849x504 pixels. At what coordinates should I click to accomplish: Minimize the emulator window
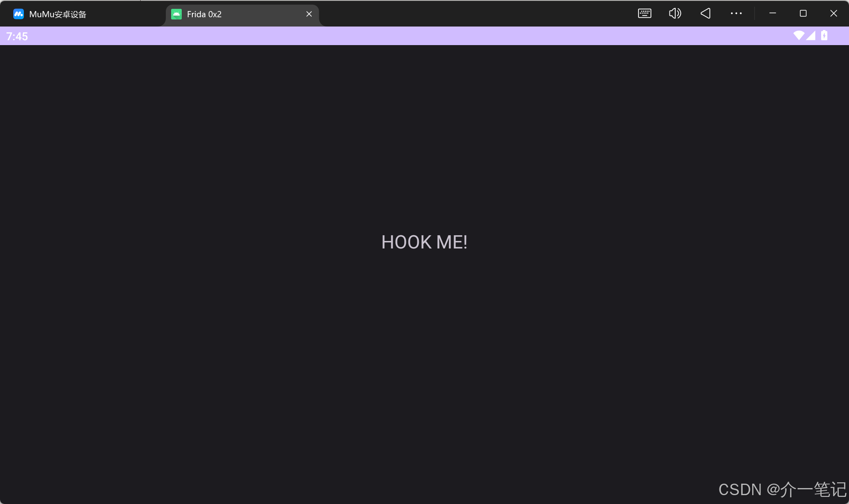(773, 14)
